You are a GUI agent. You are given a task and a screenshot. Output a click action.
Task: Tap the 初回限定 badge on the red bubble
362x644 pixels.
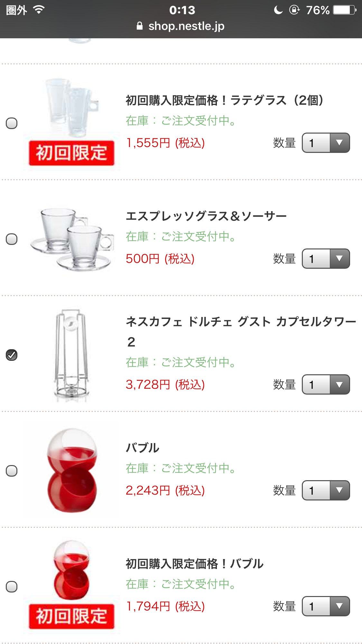pos(71,616)
